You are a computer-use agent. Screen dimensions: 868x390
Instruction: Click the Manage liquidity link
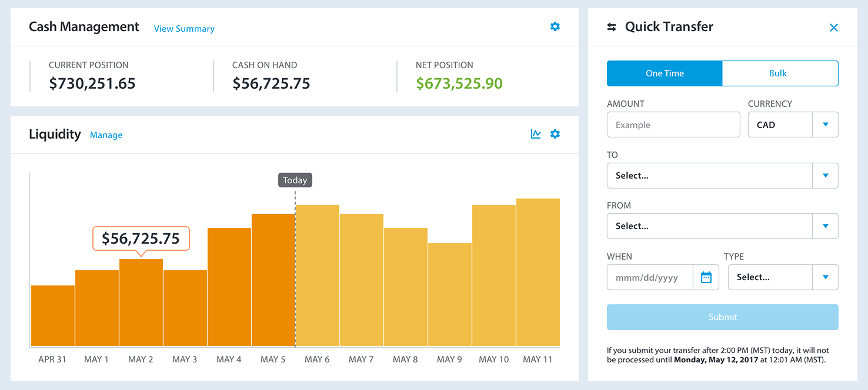[106, 135]
